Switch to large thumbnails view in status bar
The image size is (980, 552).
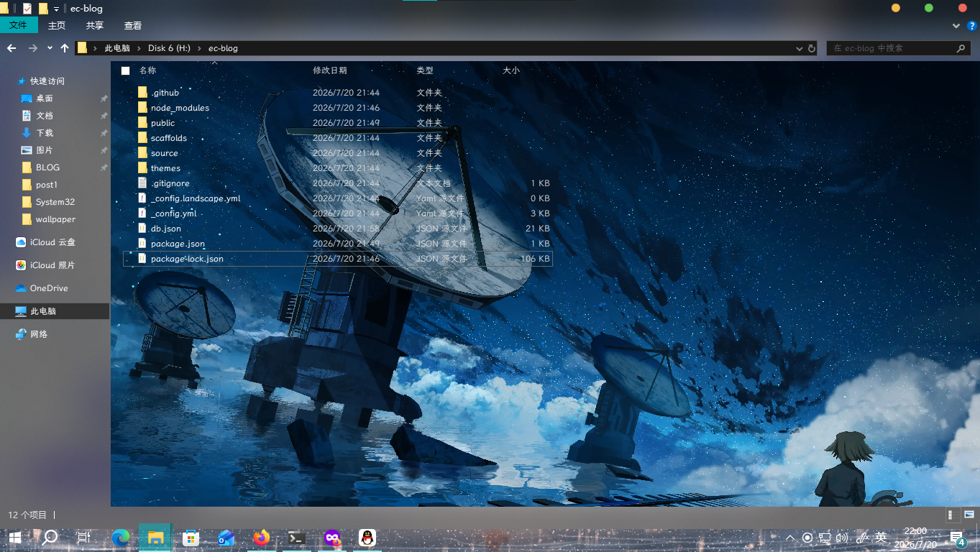tap(968, 515)
